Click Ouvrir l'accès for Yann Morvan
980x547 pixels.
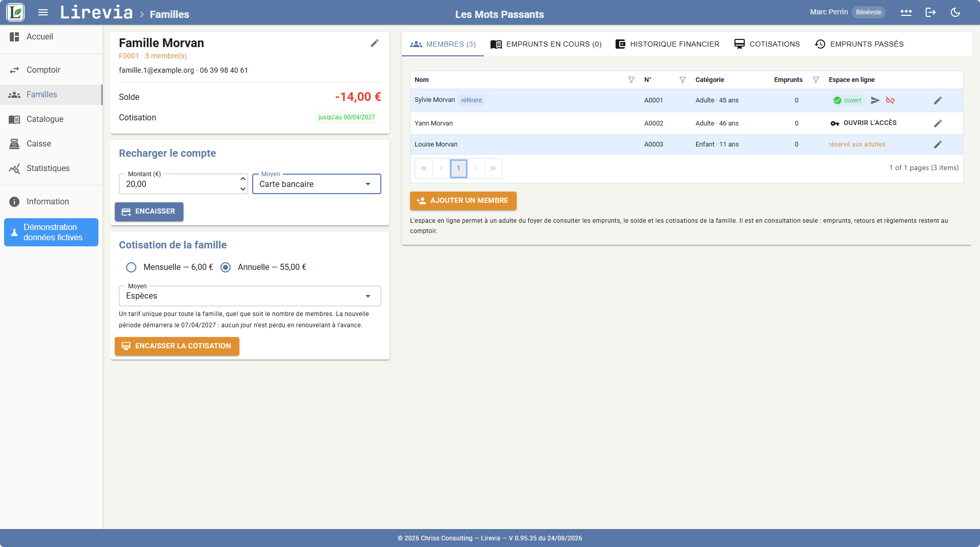tap(864, 123)
